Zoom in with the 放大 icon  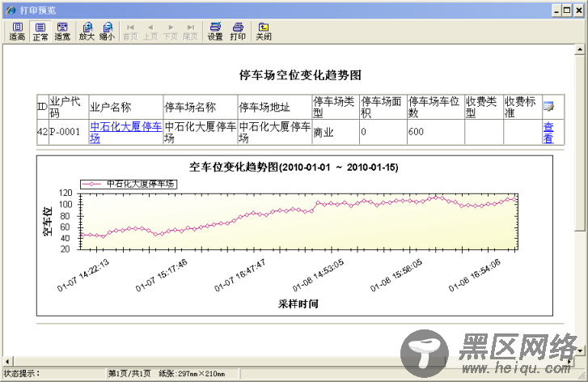pos(87,32)
